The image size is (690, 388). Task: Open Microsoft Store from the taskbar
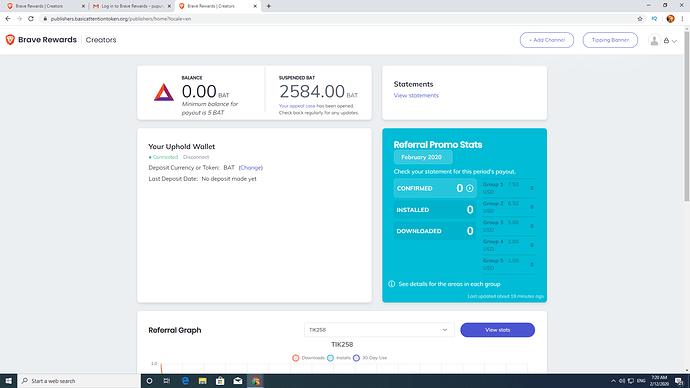coord(220,381)
